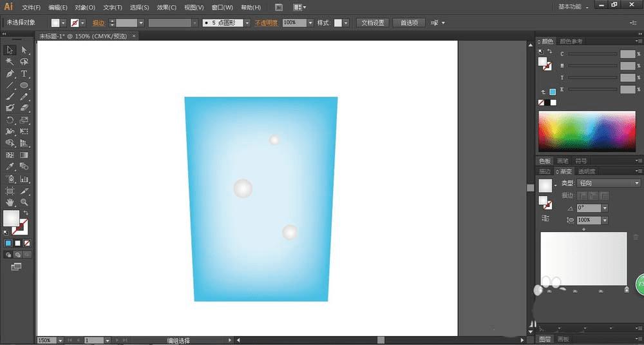Open the 150% zoom level dropdown
644x345 pixels.
click(61, 340)
